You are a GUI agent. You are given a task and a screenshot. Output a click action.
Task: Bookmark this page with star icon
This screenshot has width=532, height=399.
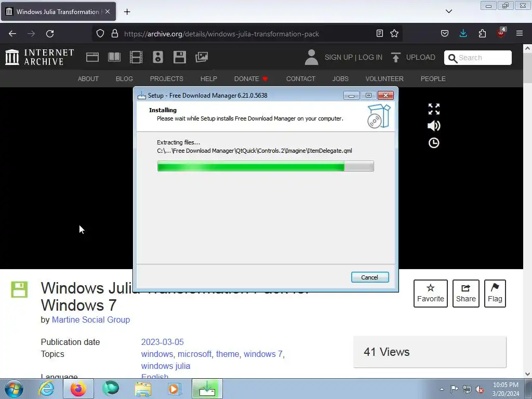click(394, 33)
